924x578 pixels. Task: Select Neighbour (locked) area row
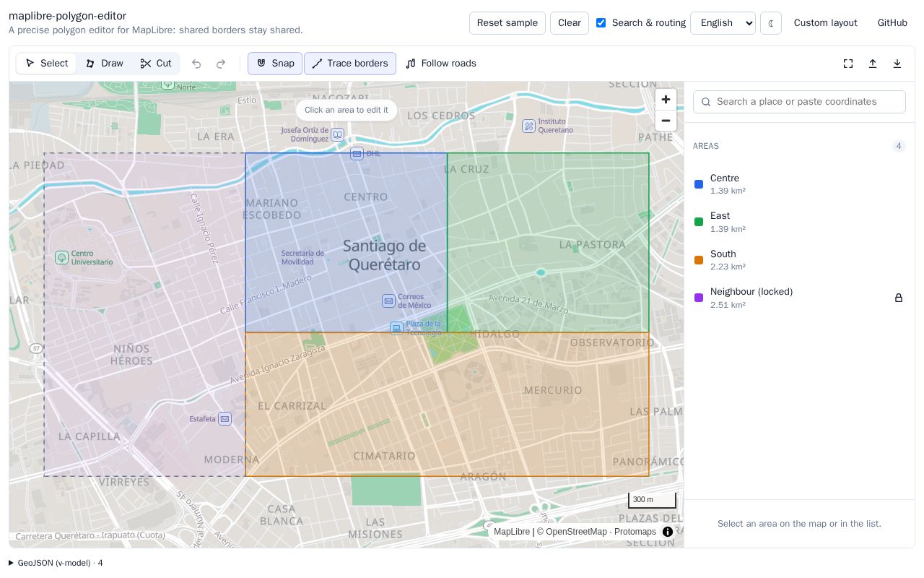pos(799,298)
